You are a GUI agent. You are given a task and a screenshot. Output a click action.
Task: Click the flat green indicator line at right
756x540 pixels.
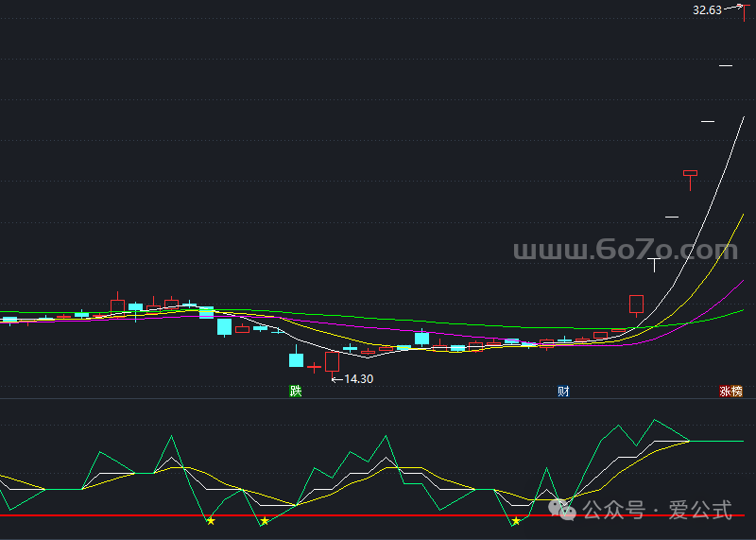pos(723,441)
